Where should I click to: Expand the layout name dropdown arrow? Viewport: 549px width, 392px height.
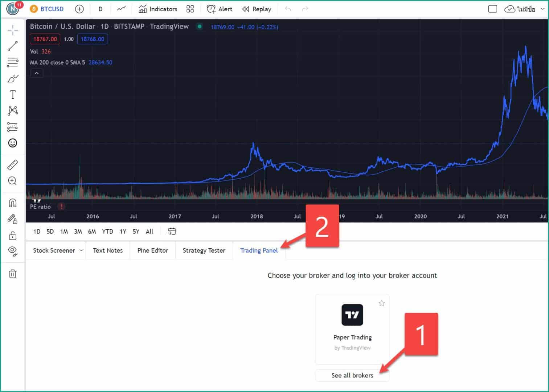point(542,9)
